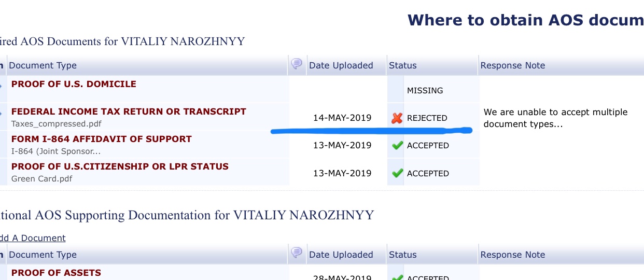Select Form I-864 Affidavit of Support entry
Screen dimensions: 644x280
(x=102, y=139)
